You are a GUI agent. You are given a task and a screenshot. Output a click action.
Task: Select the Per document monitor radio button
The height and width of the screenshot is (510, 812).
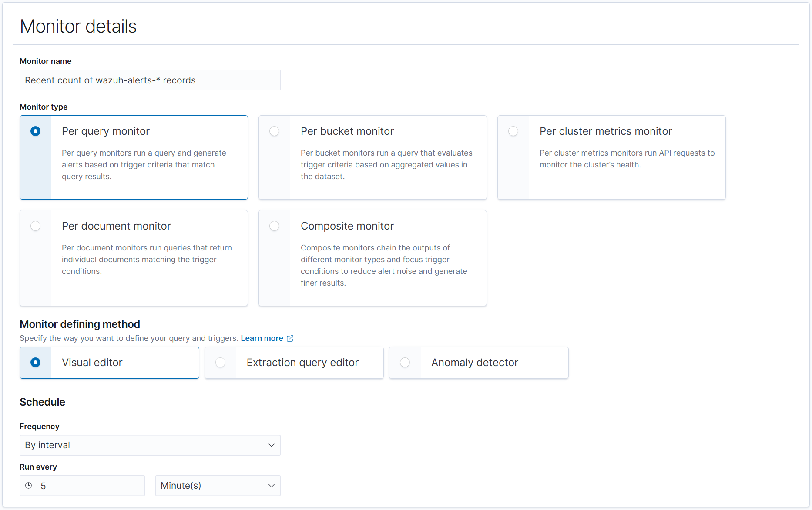click(x=36, y=226)
